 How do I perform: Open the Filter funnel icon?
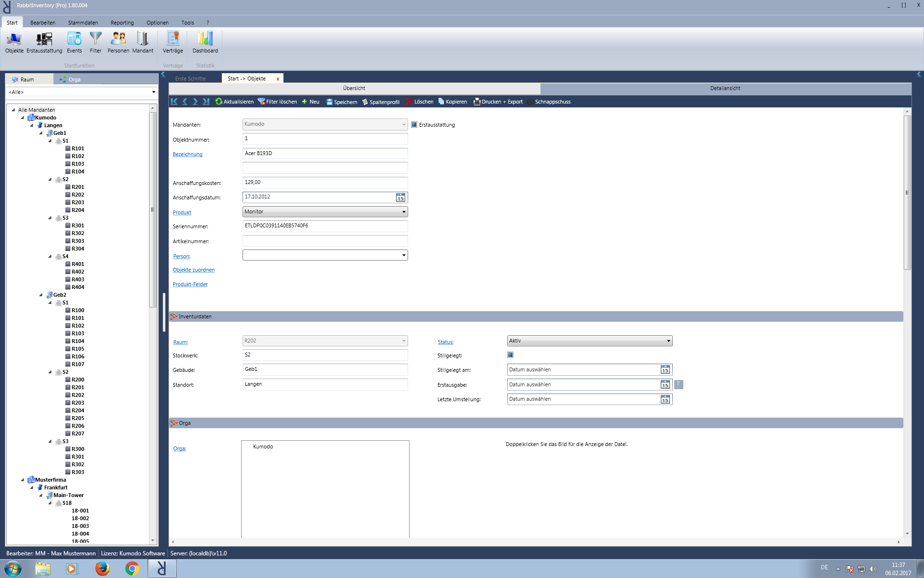(96, 39)
